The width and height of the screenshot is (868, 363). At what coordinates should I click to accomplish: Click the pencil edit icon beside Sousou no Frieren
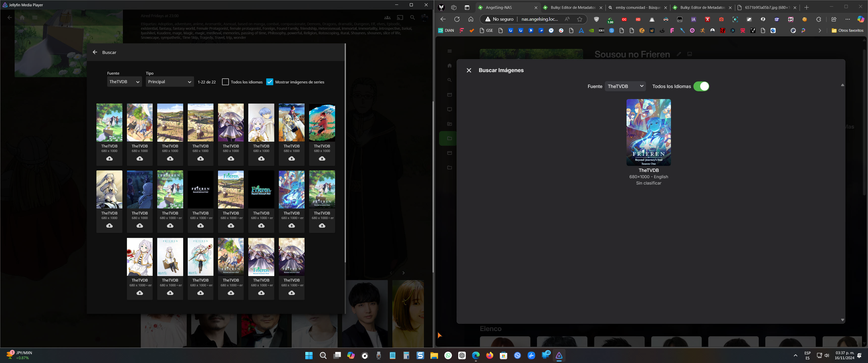click(x=679, y=54)
